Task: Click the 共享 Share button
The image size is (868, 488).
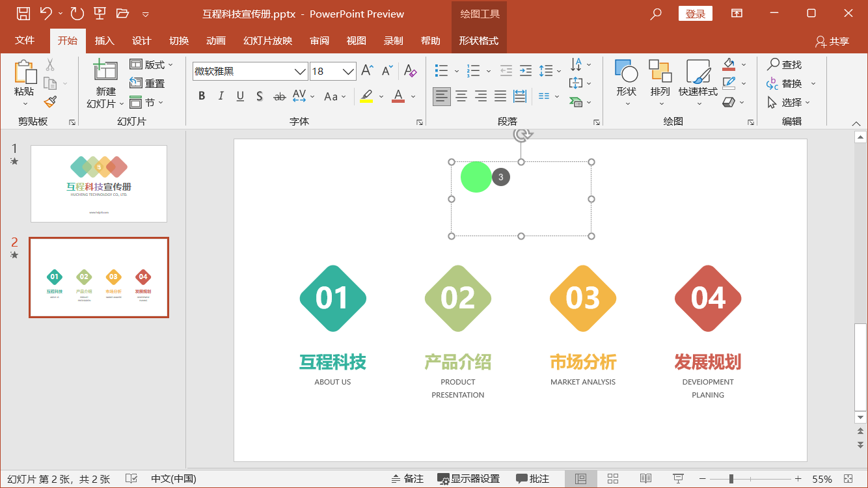Action: pyautogui.click(x=832, y=41)
